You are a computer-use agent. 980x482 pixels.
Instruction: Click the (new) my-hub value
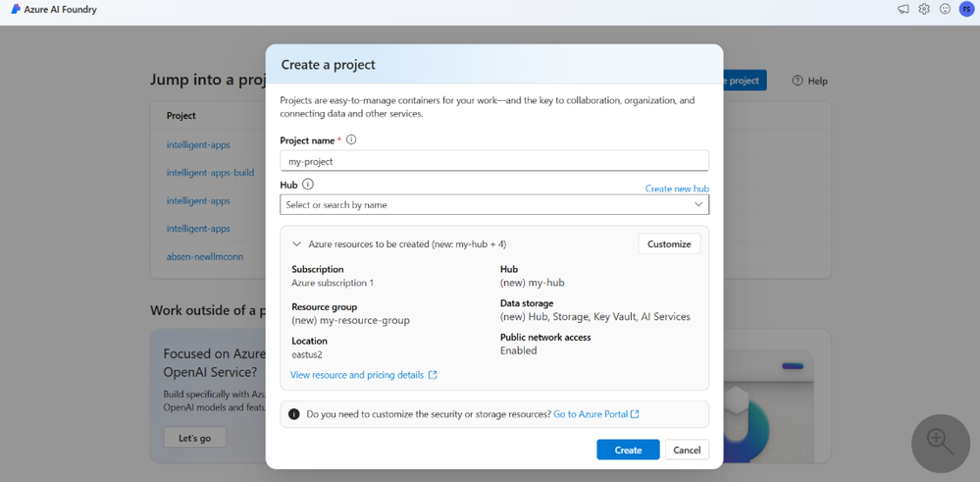coord(533,283)
